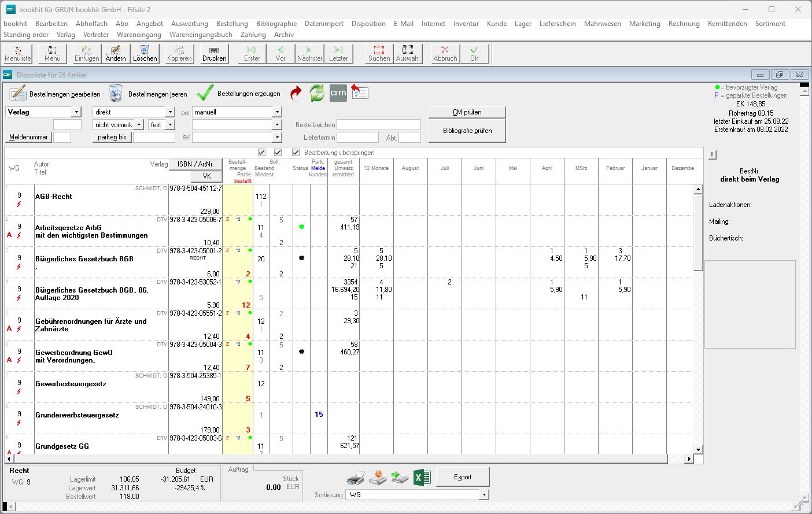Click the exclamation mark button

click(x=713, y=155)
